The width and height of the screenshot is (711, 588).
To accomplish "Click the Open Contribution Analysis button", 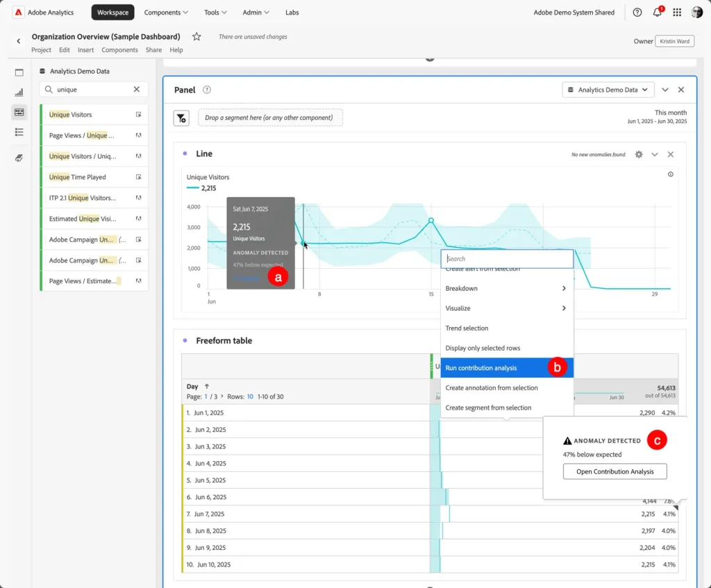I will [614, 471].
